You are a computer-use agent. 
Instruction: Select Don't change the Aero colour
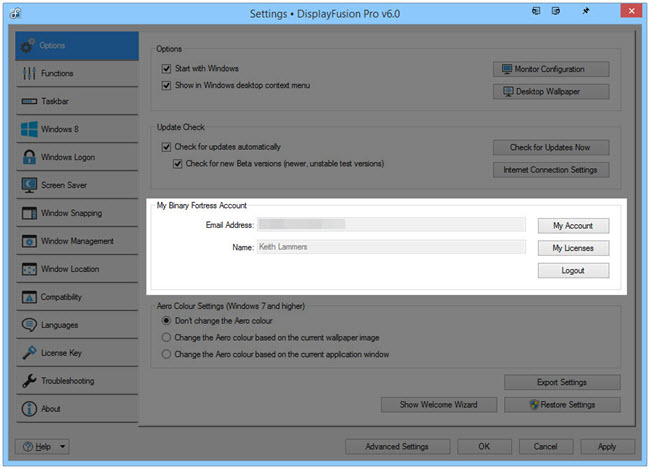166,321
